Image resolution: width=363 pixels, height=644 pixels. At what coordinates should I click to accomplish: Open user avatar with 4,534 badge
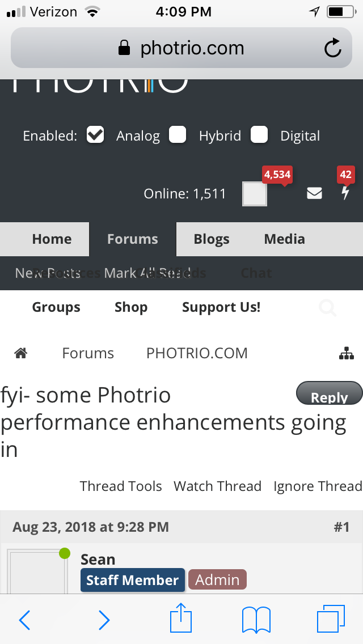(255, 194)
